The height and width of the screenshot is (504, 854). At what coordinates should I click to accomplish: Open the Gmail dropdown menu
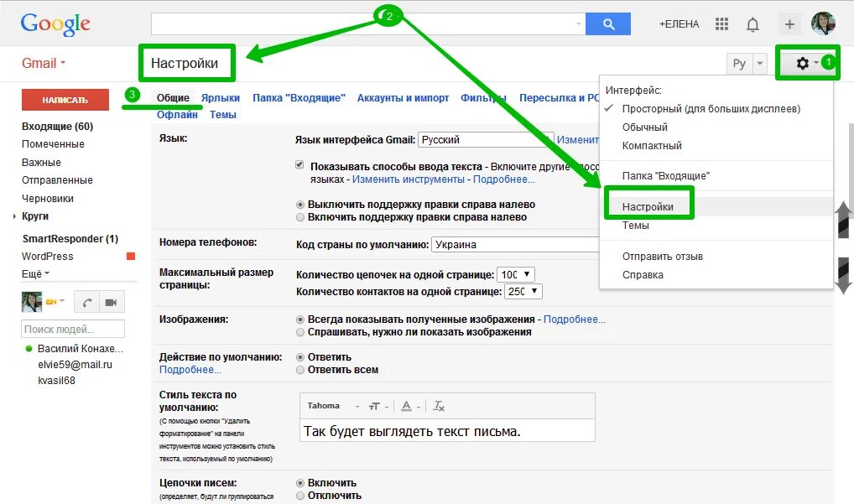click(x=44, y=63)
